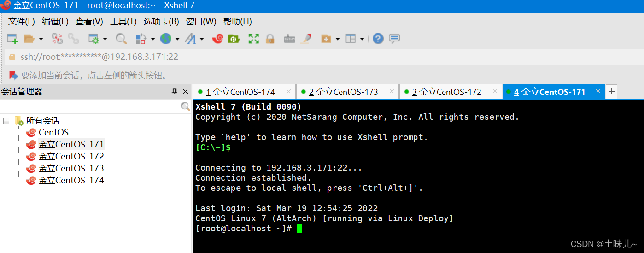Click the Lock Screen padlock icon
The image size is (644, 253).
point(270,39)
